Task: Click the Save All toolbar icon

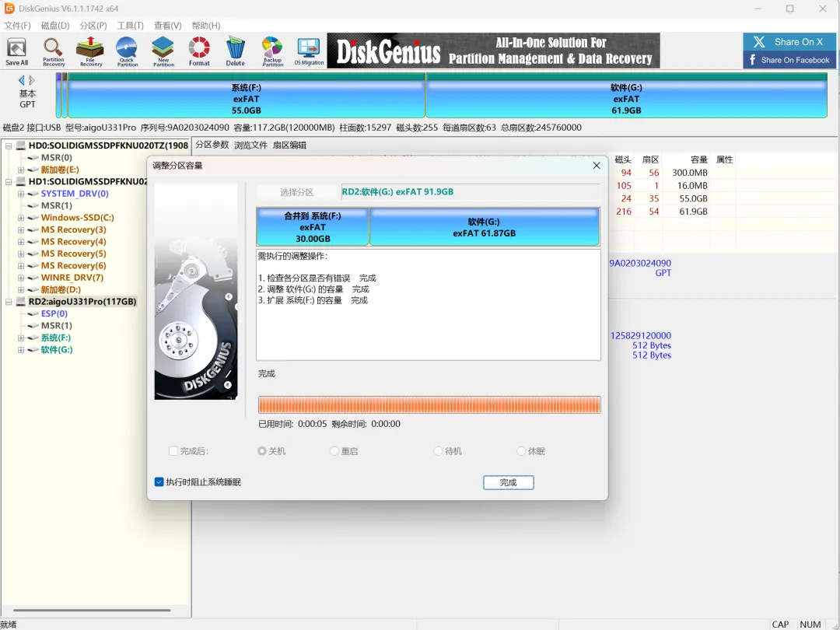Action: (16, 51)
